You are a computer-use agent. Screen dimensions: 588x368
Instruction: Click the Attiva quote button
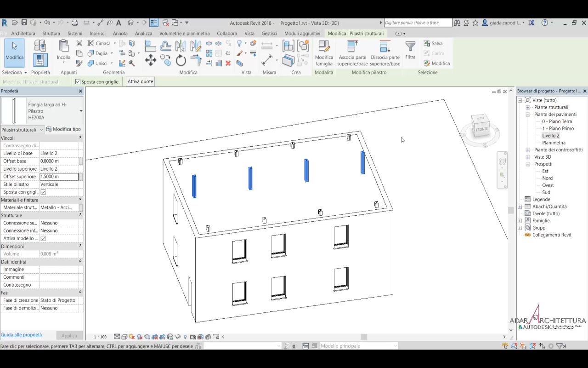(140, 82)
